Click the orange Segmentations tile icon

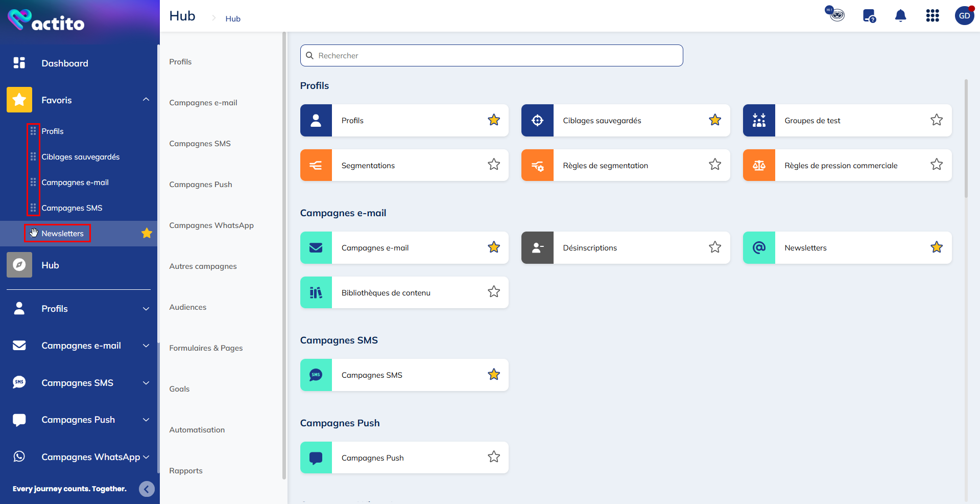316,165
